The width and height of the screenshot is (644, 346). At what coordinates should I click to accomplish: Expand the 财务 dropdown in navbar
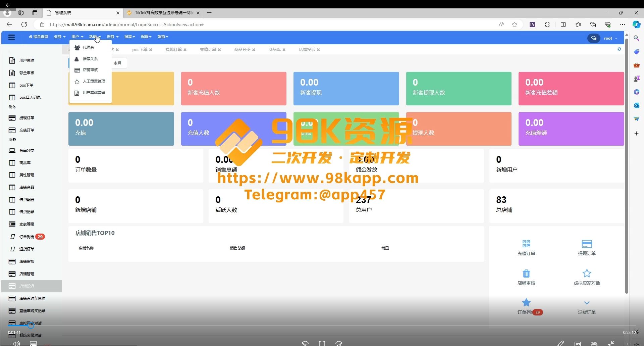[x=113, y=37]
